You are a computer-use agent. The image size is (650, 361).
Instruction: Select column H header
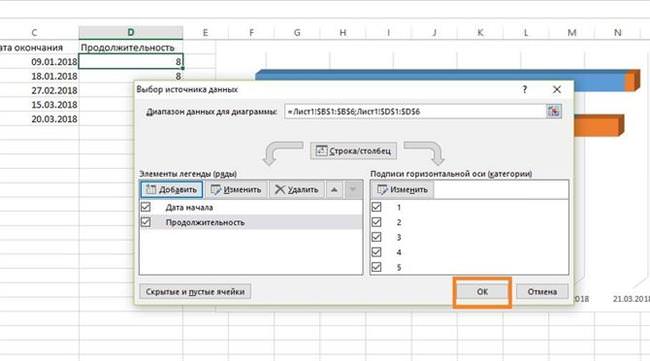343,32
